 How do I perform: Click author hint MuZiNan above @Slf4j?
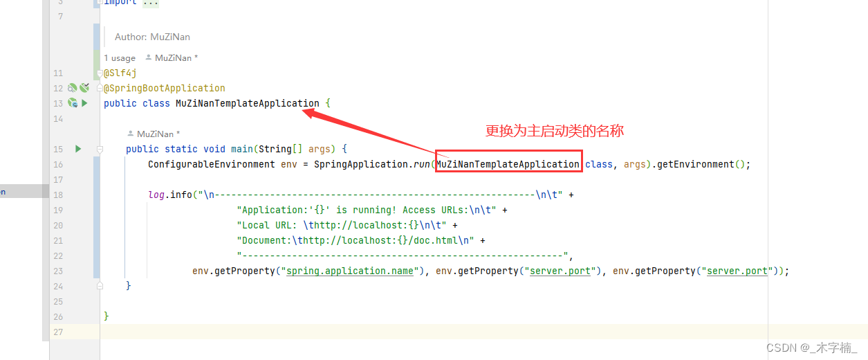[172, 58]
